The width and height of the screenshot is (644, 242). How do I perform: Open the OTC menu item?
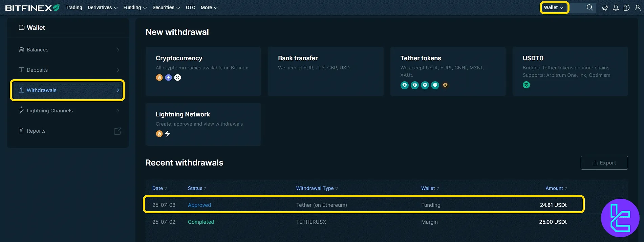[191, 7]
